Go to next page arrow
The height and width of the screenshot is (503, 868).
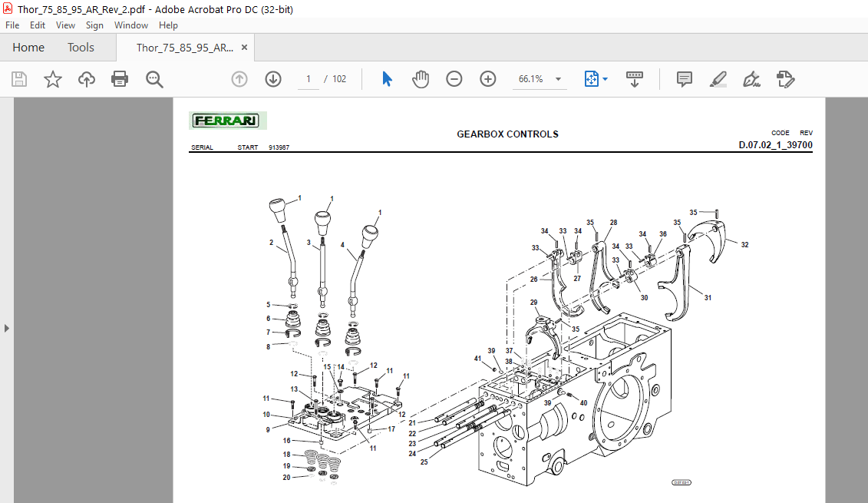pyautogui.click(x=273, y=79)
